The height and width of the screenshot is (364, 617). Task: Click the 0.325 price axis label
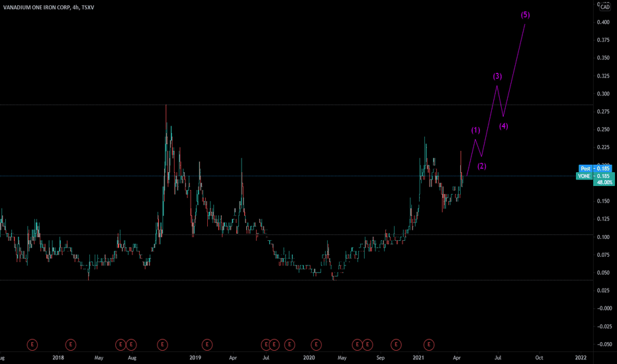603,75
